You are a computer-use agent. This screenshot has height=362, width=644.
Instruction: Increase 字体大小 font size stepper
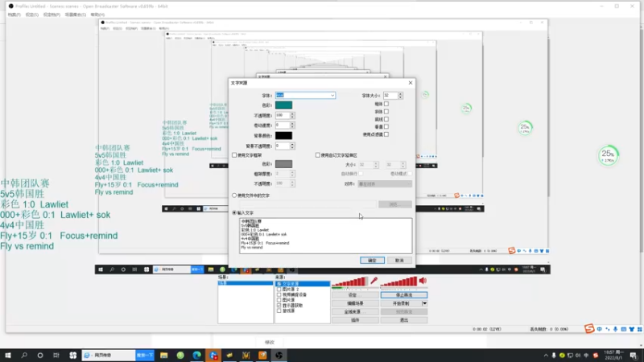pos(400,93)
